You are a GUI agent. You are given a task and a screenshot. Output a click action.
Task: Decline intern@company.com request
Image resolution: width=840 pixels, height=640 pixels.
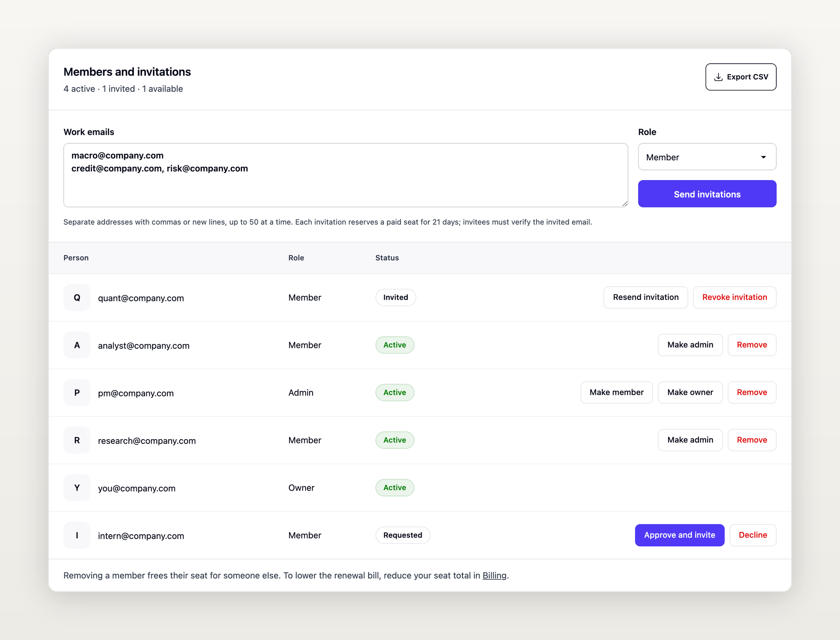point(752,535)
